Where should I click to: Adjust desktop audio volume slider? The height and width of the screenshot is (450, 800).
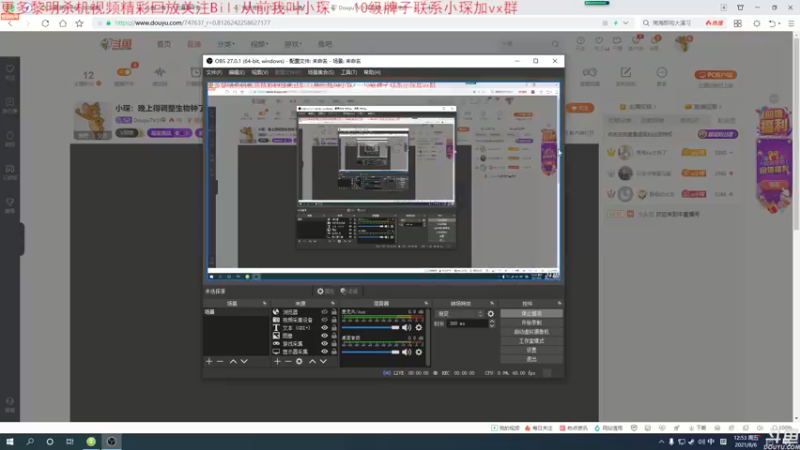point(370,352)
